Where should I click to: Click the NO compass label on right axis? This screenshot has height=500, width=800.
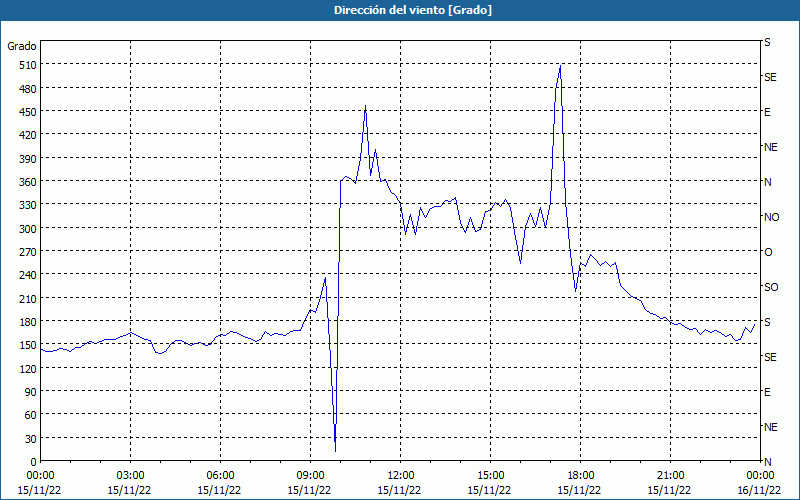(771, 217)
